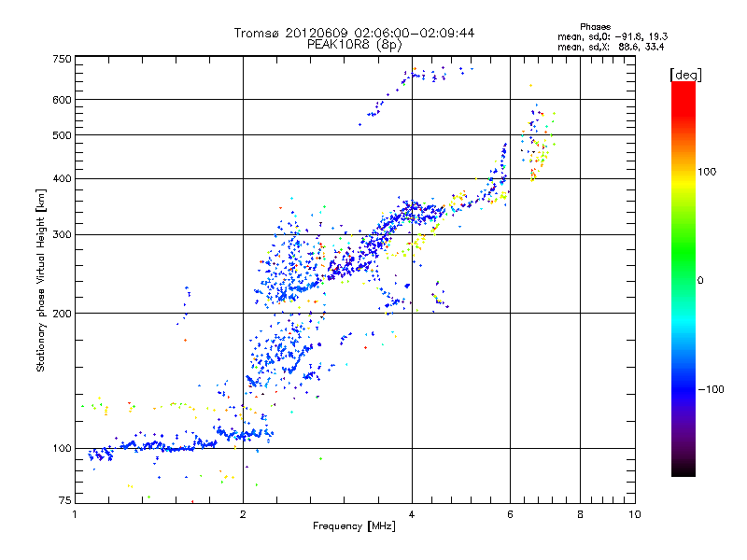The width and height of the screenshot is (747, 560).
Task: Click the colorbar tick label '100'
Action: 707,172
